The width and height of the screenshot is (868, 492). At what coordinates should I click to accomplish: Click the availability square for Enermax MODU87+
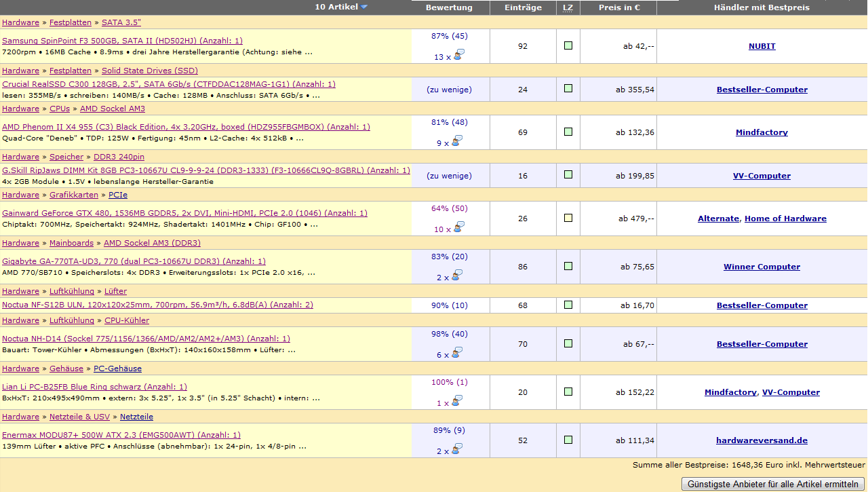(x=568, y=440)
